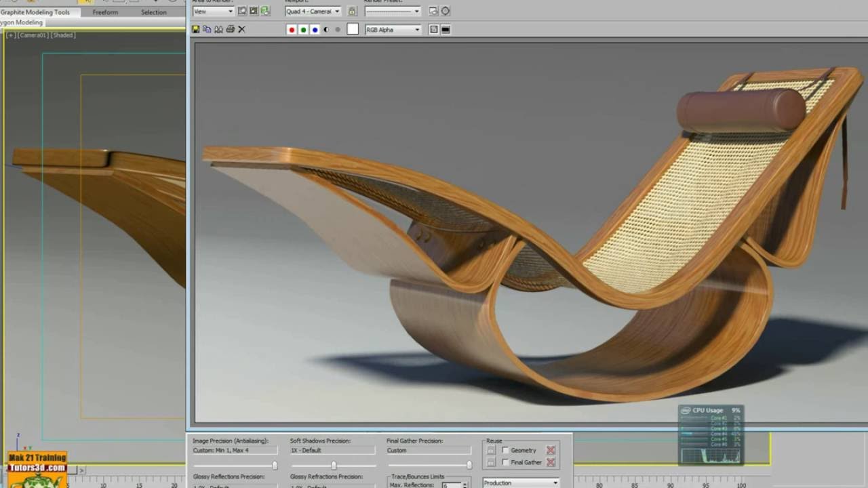868x488 pixels.
Task: Enable the Final Gather reuse checkbox
Action: point(505,462)
